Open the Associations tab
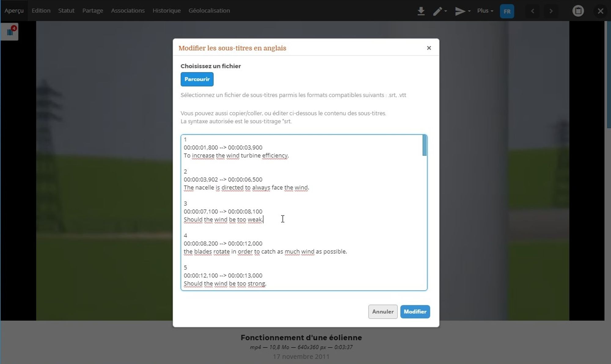Screen dimensions: 611x364 [128, 10]
